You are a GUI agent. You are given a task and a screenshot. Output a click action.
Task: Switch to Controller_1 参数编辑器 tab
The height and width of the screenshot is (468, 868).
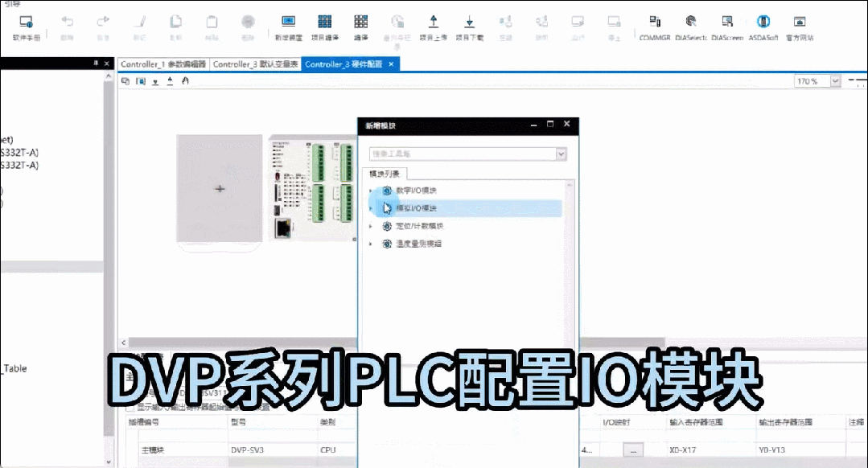(x=163, y=64)
